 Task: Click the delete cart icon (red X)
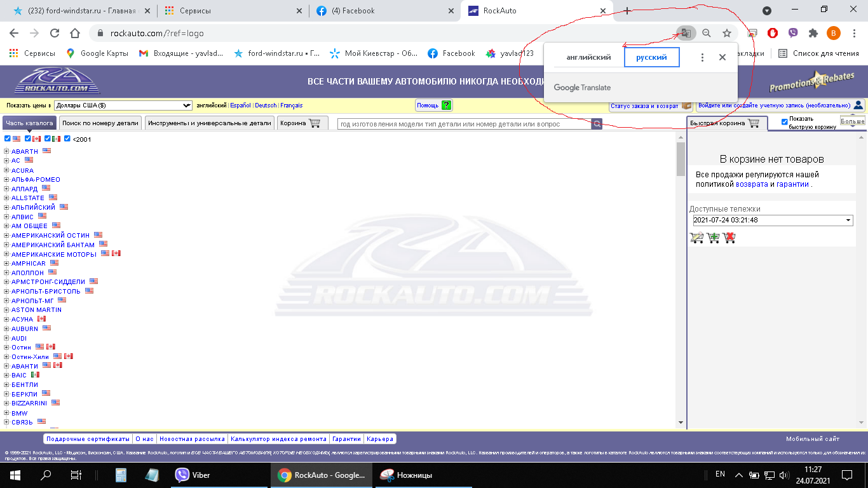(x=729, y=238)
